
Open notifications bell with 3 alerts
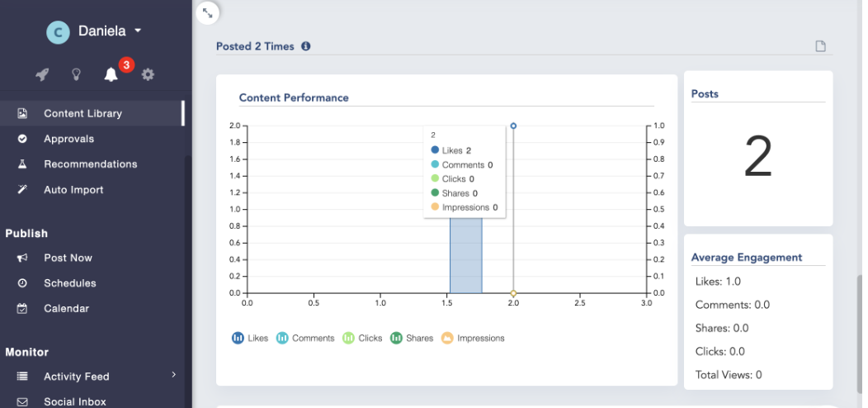tap(111, 74)
